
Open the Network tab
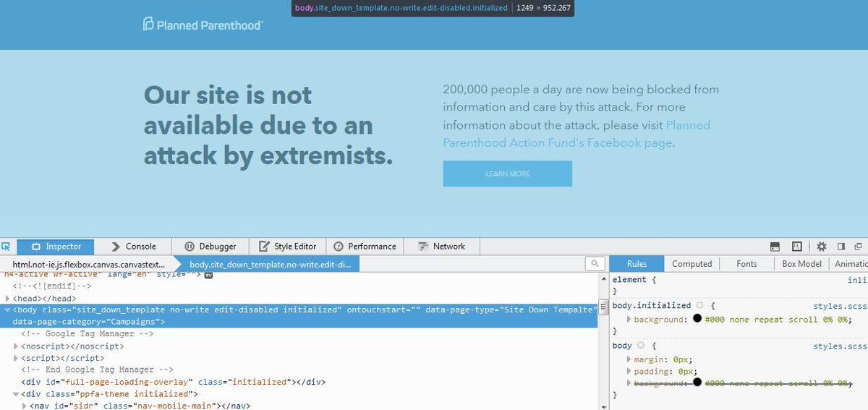coord(441,247)
